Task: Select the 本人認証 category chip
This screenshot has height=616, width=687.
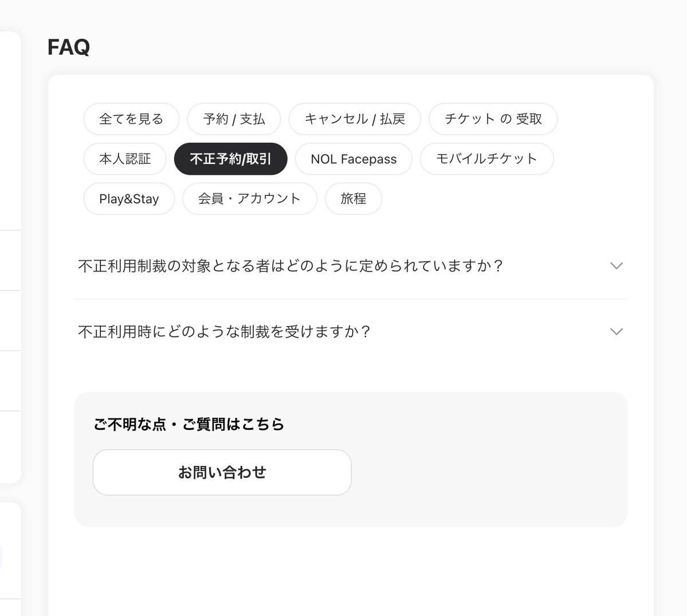Action: [125, 159]
